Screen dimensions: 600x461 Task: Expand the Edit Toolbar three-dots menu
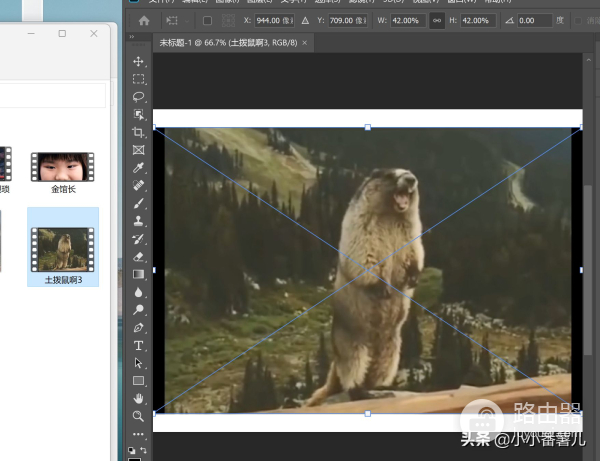coord(139,434)
